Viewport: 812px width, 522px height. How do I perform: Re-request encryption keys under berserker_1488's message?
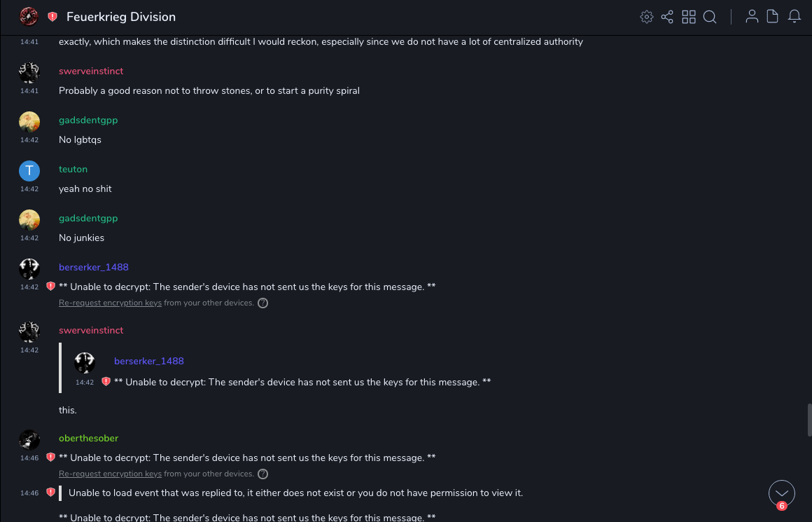[110, 303]
